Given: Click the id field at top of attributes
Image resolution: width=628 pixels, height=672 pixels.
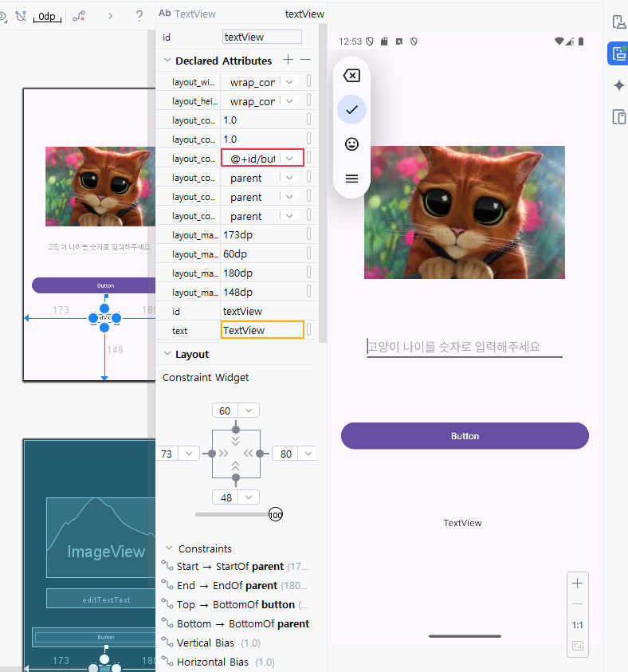Looking at the screenshot, I should (x=262, y=37).
